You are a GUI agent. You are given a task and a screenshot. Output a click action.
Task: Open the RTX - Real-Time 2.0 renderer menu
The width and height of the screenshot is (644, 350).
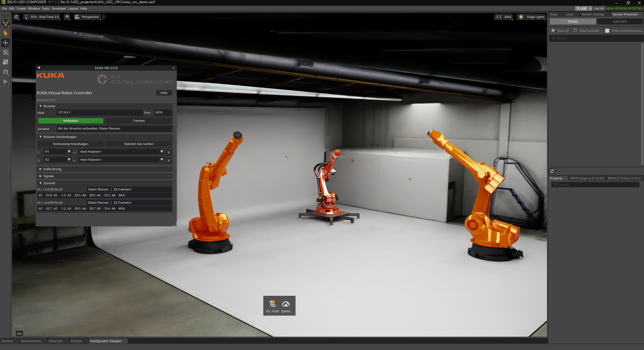(x=41, y=17)
